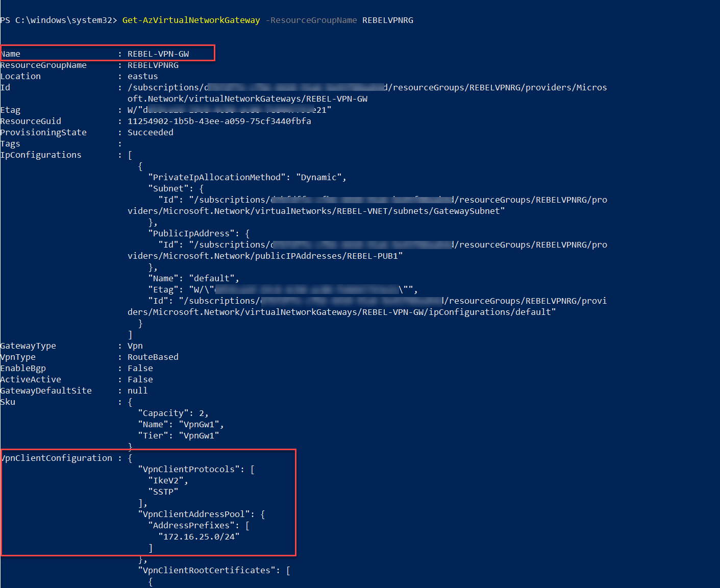720x588 pixels.
Task: Select the virtualNetworkGateways/REBEL-VPN-GW Id continuation line
Action: [247, 99]
